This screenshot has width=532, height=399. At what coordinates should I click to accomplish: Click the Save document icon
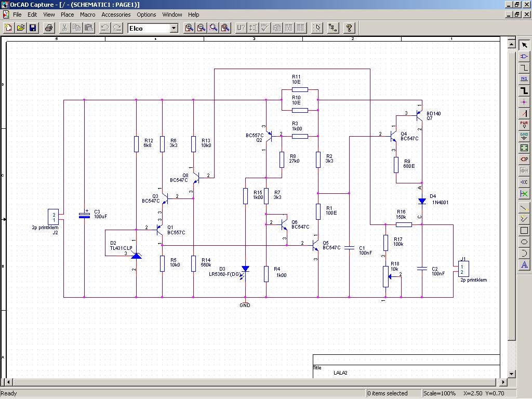click(32, 28)
